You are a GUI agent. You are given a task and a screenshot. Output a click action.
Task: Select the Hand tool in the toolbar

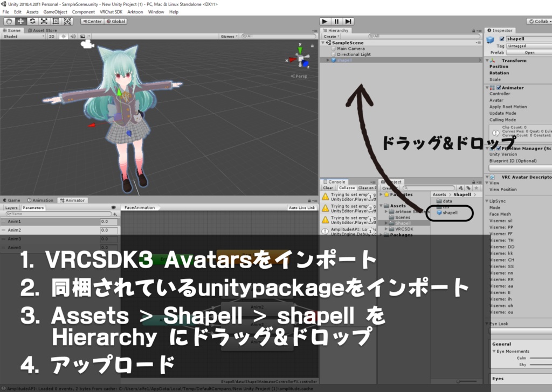pos(9,22)
